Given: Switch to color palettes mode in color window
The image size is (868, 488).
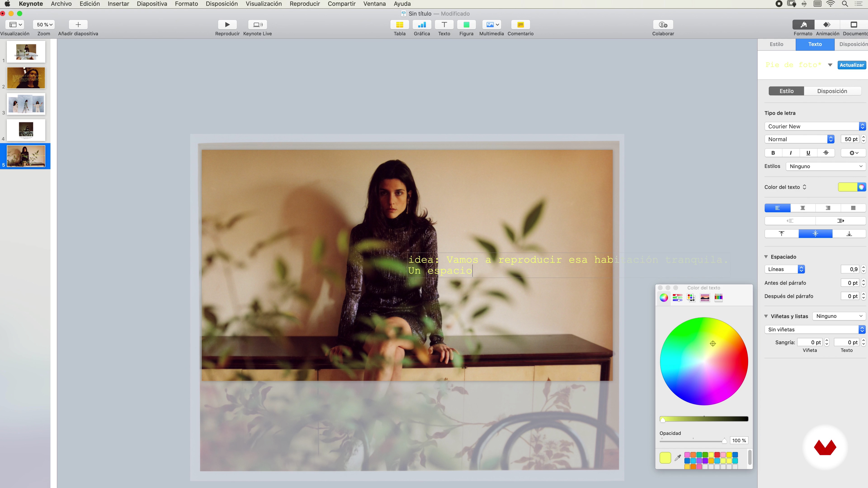Looking at the screenshot, I should click(x=691, y=297).
